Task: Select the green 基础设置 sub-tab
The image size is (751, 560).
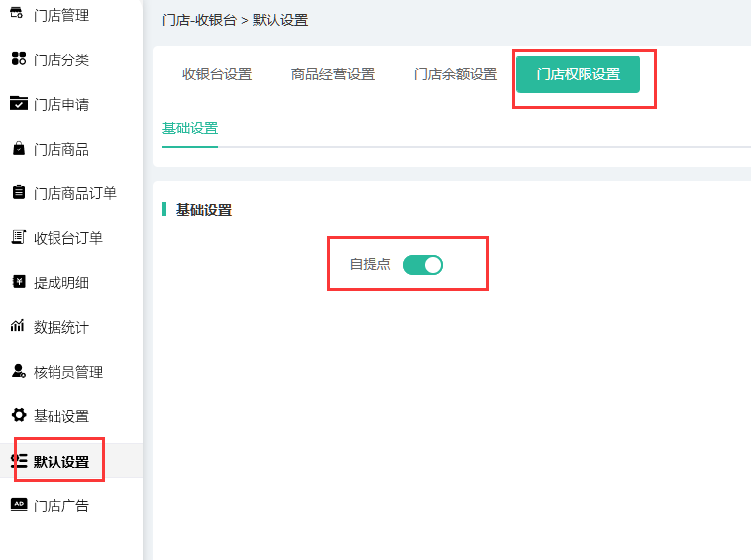Action: 190,129
